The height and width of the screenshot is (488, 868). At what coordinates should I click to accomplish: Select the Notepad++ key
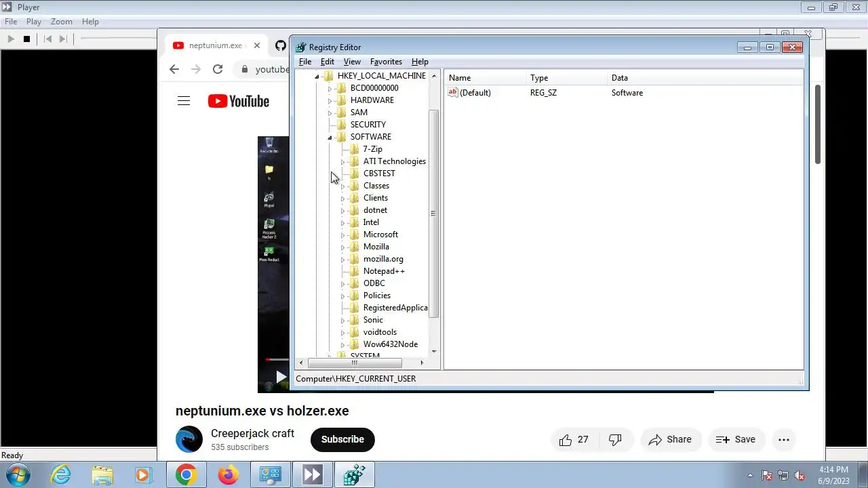tap(384, 271)
